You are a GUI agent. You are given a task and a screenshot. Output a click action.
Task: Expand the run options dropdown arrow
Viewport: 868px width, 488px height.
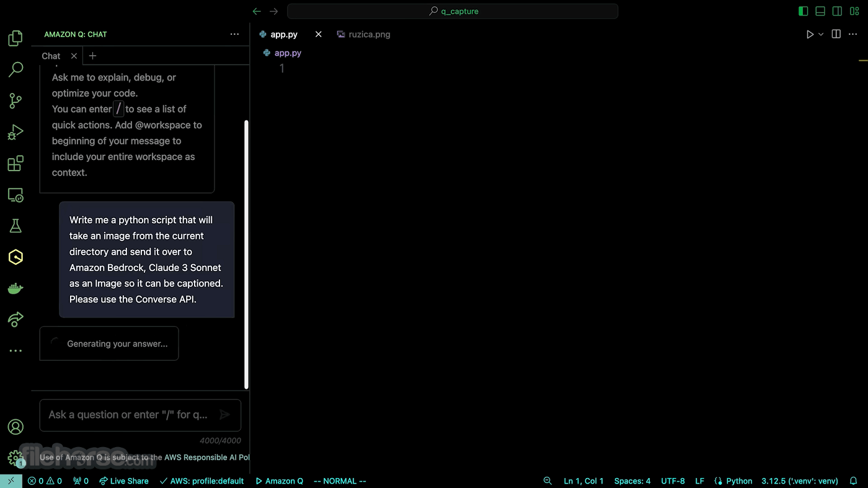coord(821,35)
